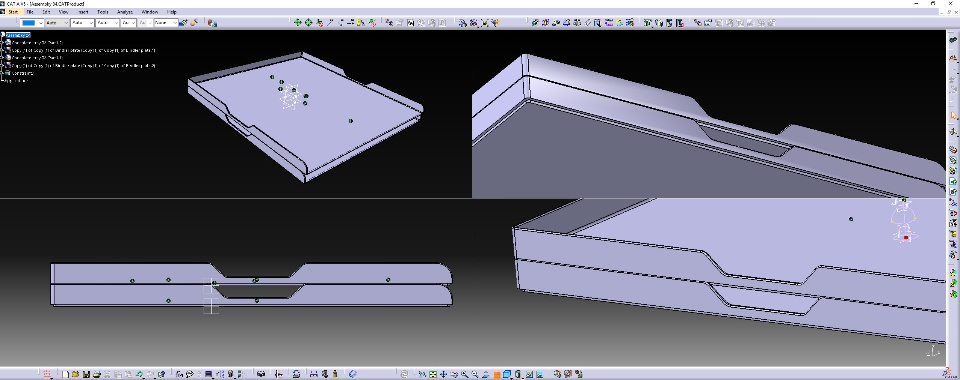Open the Edit menu
The height and width of the screenshot is (380, 960).
[46, 12]
